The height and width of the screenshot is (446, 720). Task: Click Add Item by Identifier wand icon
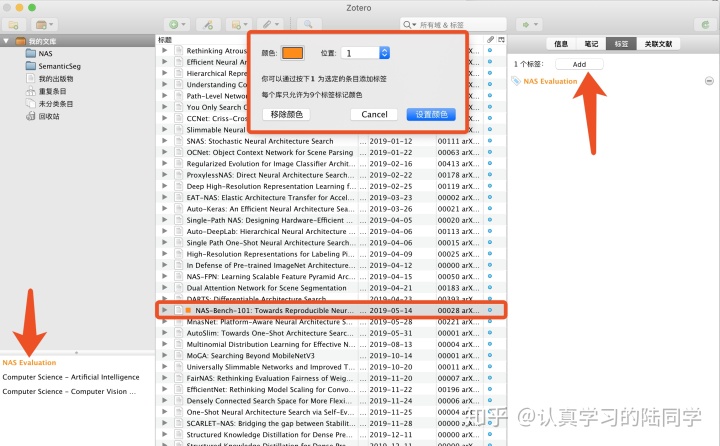208,25
